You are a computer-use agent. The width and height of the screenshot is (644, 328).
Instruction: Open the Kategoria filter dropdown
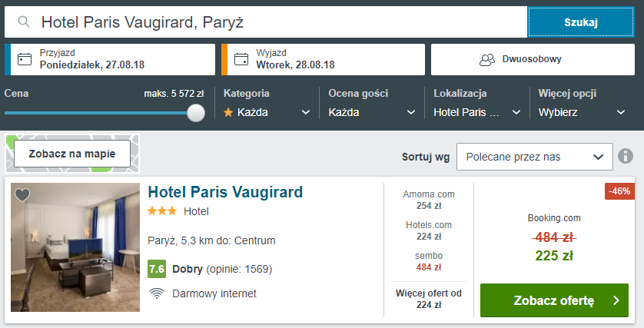tap(267, 112)
